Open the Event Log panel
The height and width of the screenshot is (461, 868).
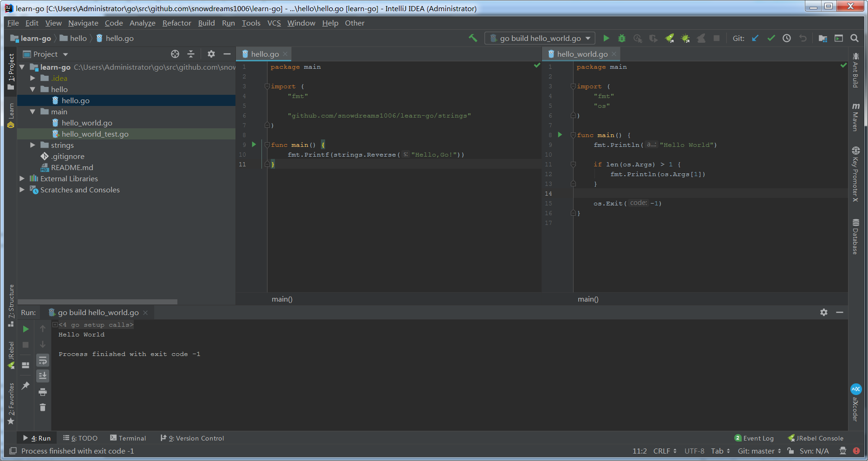click(x=754, y=438)
